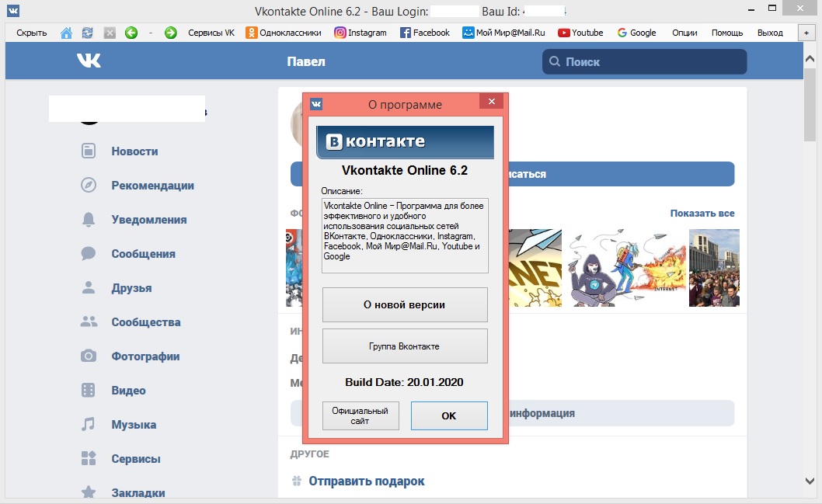Viewport: 822px width, 504px height.
Task: Click the Группа Вконтакте button
Action: (x=405, y=346)
